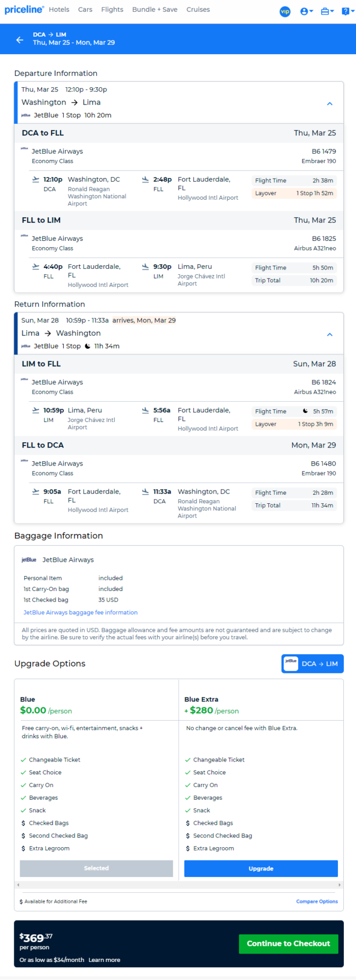Open JetBlue Airways baggage fee information link
The image size is (356, 980).
coord(80,612)
